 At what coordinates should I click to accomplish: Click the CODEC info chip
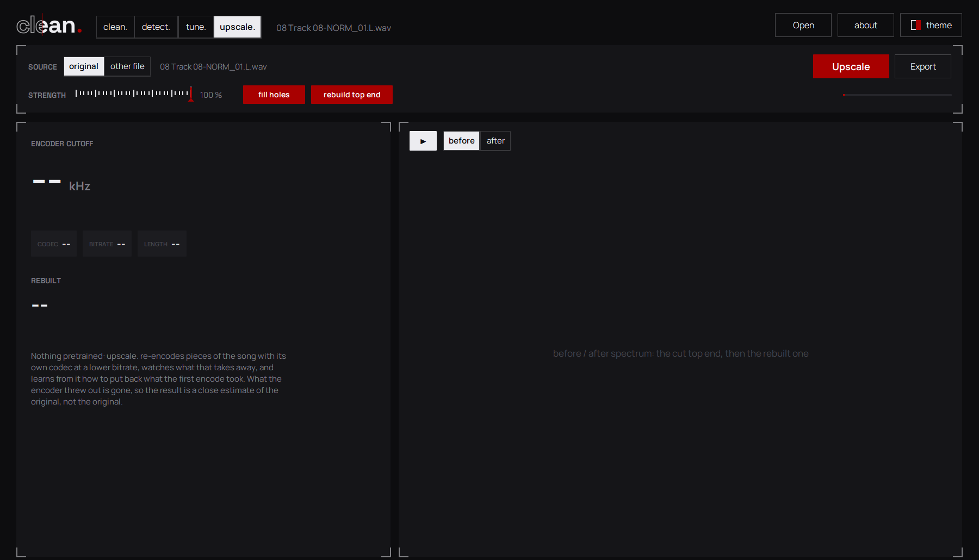(x=54, y=244)
